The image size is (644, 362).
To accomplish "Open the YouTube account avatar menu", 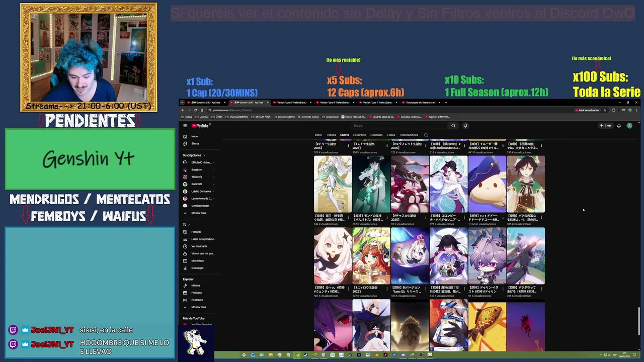I will 629,126.
